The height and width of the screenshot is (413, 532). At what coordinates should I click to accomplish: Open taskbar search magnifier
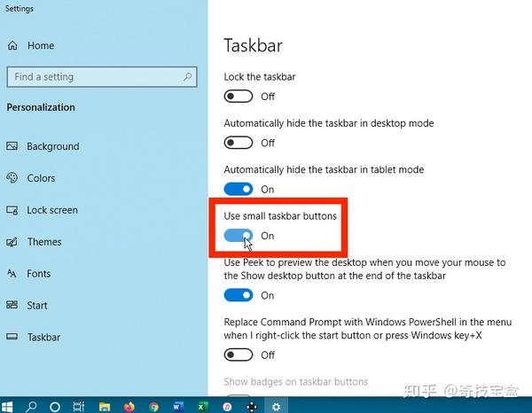[x=31, y=406]
